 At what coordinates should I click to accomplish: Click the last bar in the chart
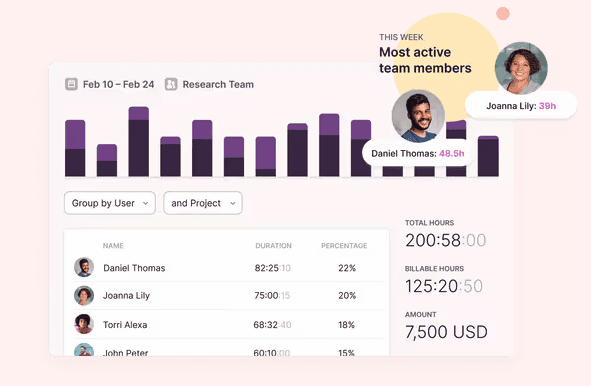point(488,156)
